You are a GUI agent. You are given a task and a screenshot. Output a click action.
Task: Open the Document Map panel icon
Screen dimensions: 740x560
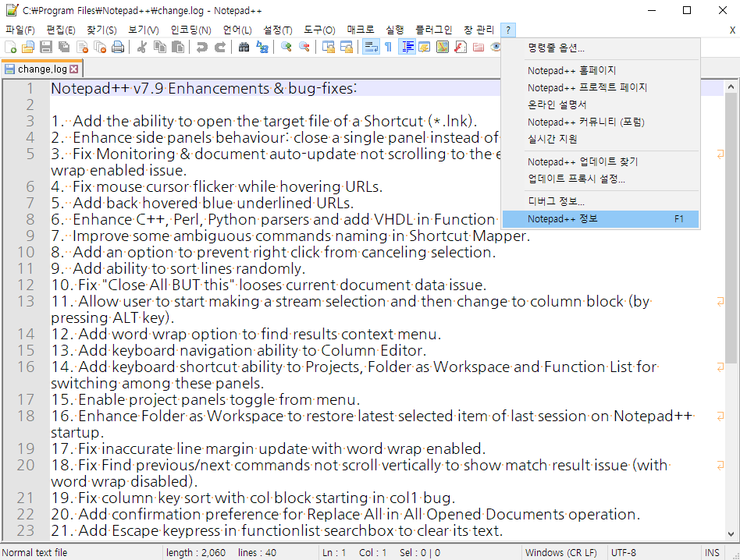point(443,47)
